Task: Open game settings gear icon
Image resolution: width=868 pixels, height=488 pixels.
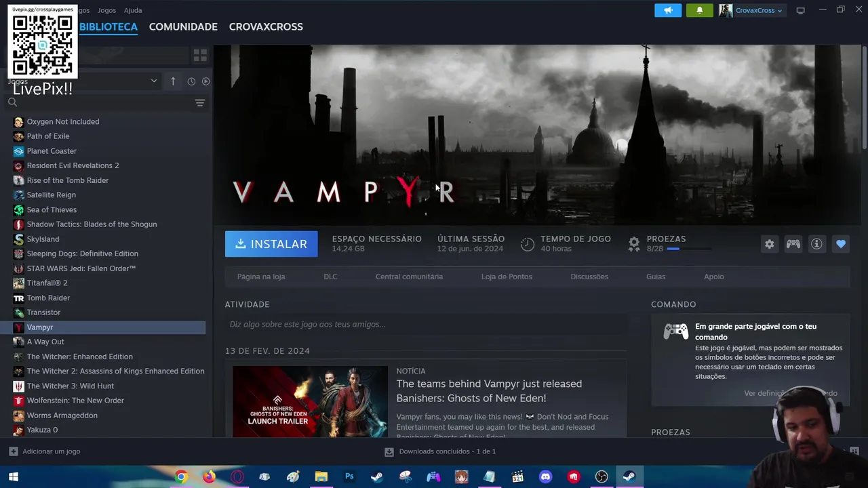Action: coord(769,244)
